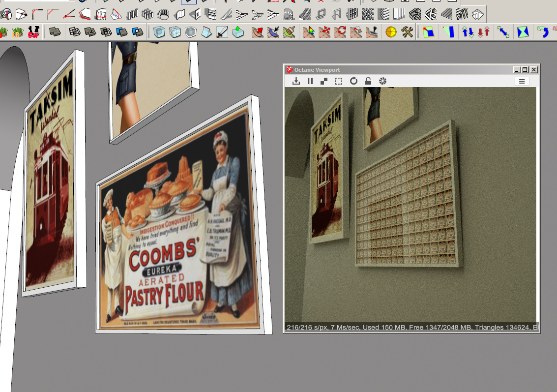This screenshot has height=392, width=557.
Task: Pick the horizontal grooves tool
Action: coord(210,14)
